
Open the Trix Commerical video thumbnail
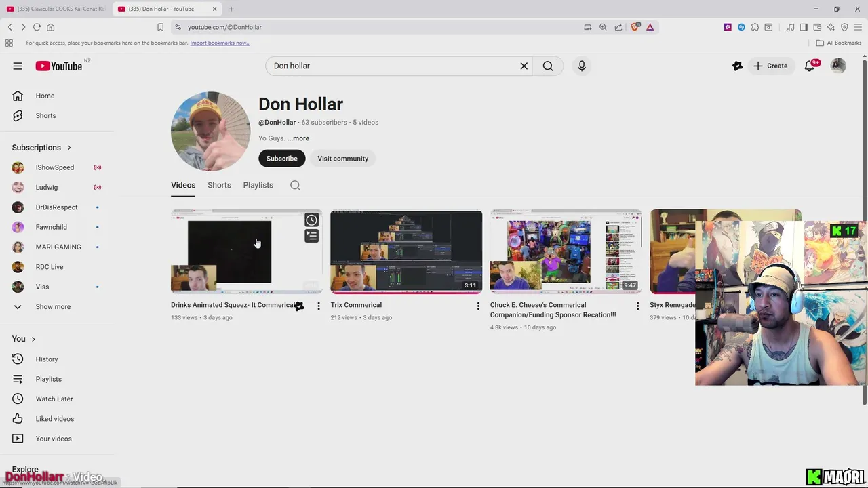point(406,251)
